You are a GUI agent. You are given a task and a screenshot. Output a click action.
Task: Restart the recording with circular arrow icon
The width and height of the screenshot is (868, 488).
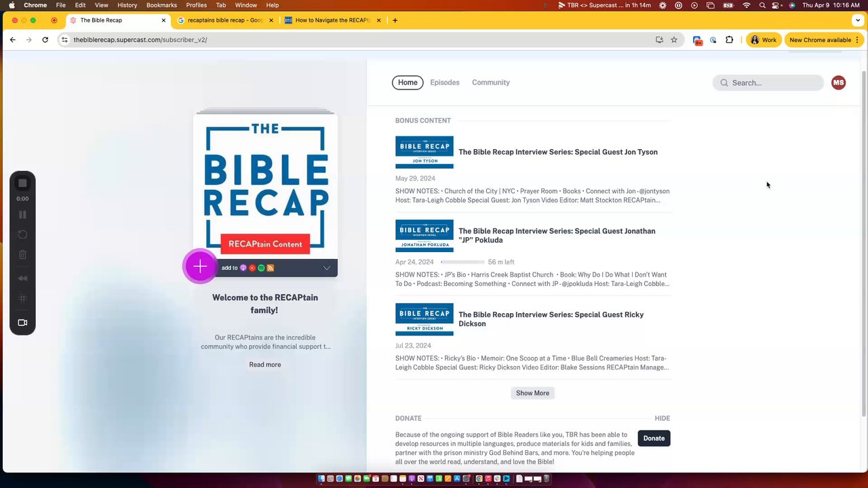click(22, 234)
